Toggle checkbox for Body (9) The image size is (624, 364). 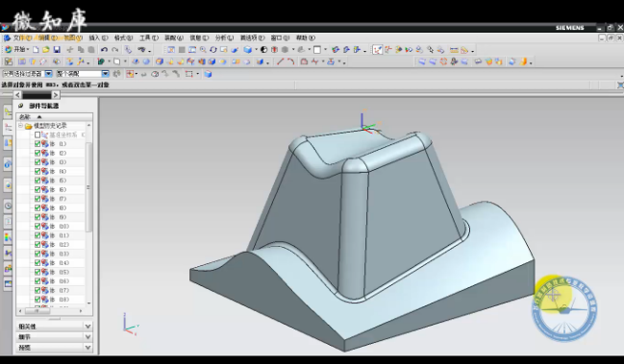[37, 217]
